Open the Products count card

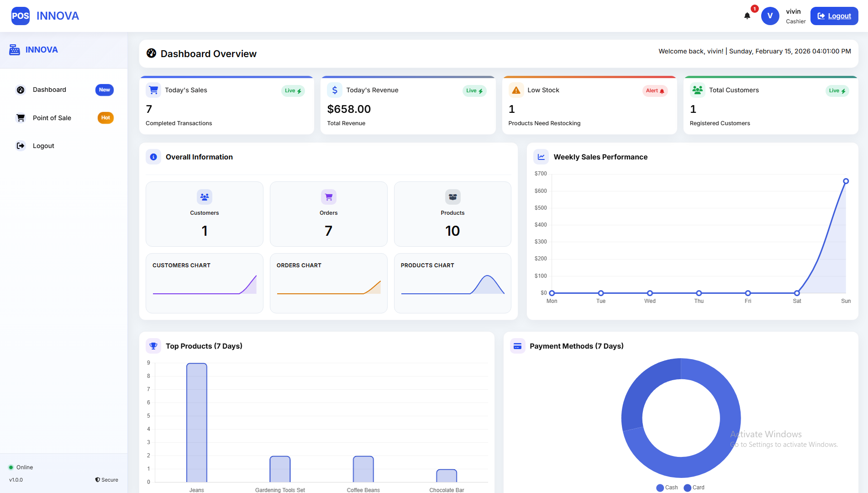[452, 214]
